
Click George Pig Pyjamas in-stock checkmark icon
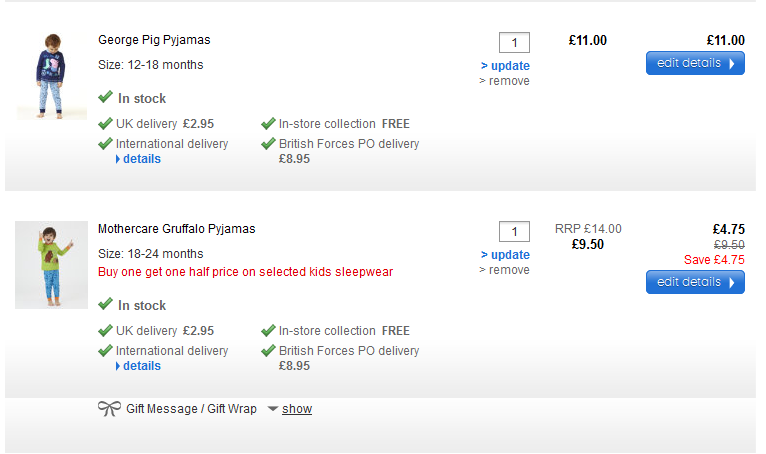pyautogui.click(x=105, y=97)
